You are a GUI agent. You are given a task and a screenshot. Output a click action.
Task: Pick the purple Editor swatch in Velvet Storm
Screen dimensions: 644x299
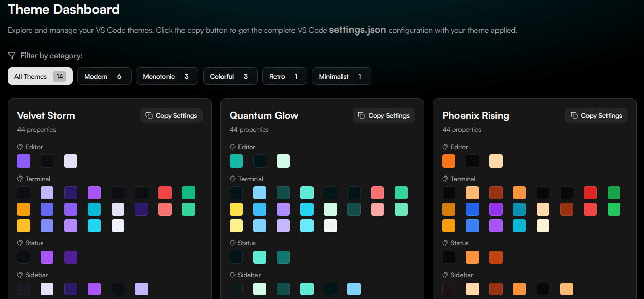click(x=24, y=161)
